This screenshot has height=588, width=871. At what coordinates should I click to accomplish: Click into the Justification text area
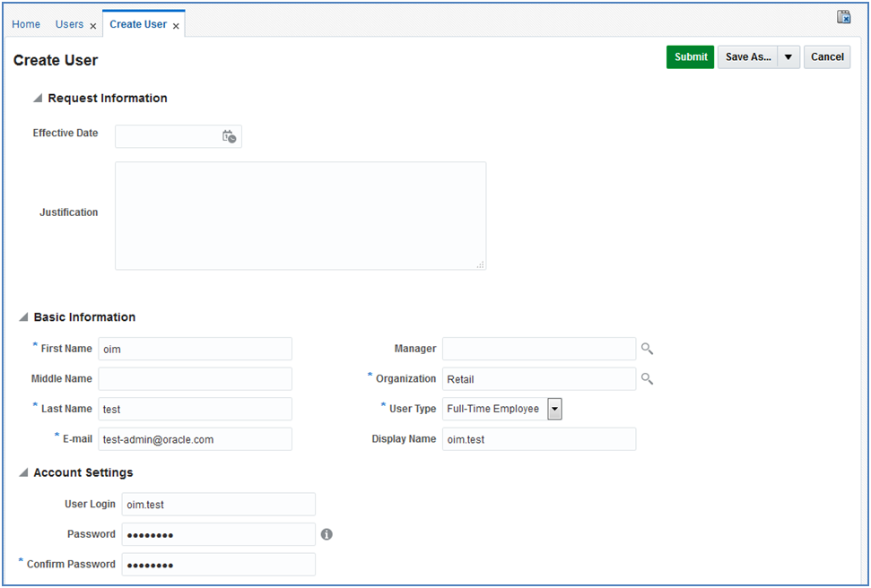coord(300,216)
